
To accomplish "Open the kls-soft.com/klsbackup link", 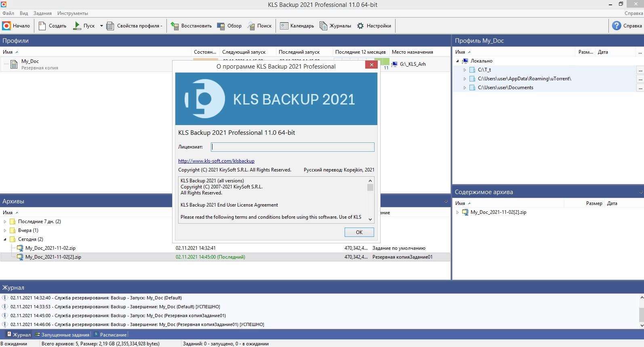I will click(x=216, y=161).
